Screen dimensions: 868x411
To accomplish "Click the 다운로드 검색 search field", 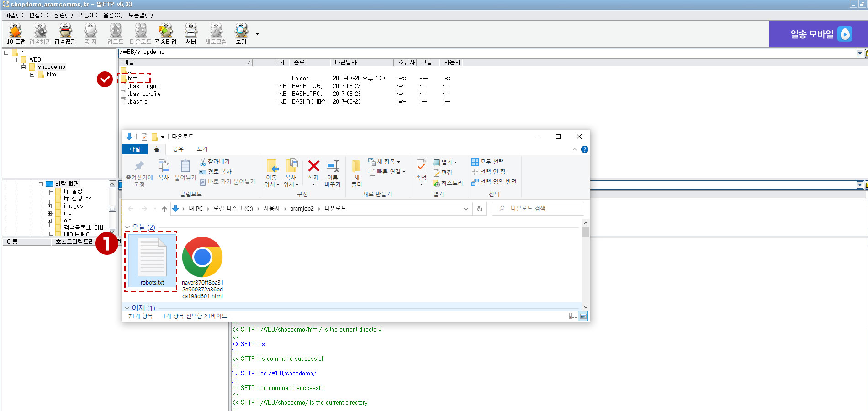I will [x=538, y=208].
